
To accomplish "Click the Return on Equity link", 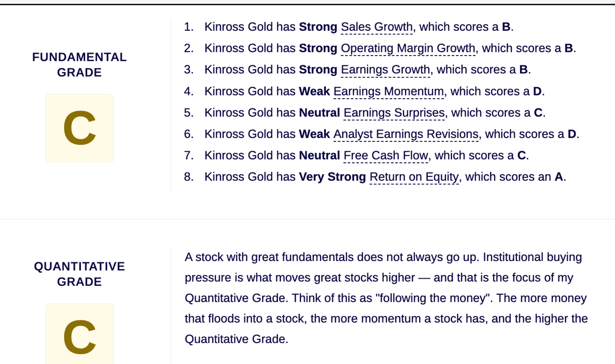I will pos(414,177).
